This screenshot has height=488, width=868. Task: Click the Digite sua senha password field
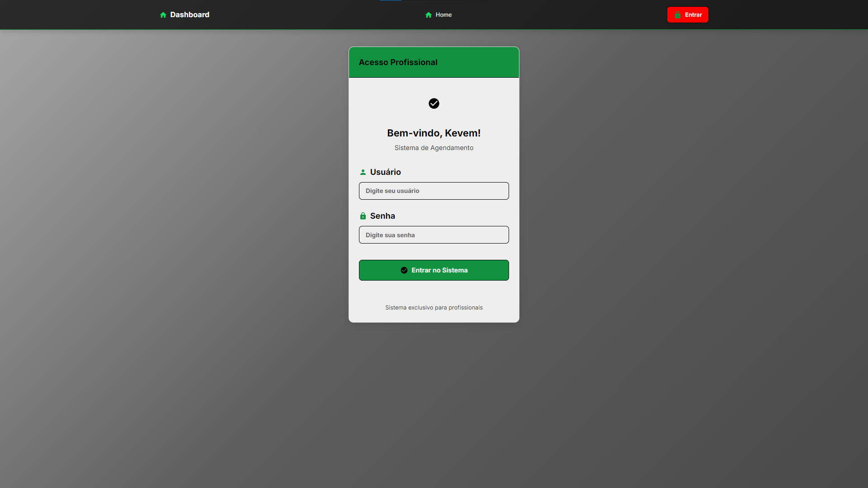coord(434,235)
